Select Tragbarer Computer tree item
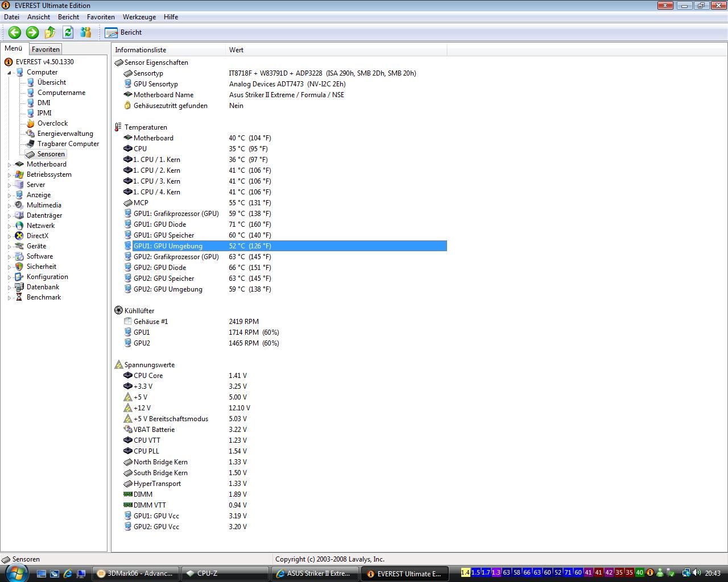728x582 pixels. click(x=68, y=144)
